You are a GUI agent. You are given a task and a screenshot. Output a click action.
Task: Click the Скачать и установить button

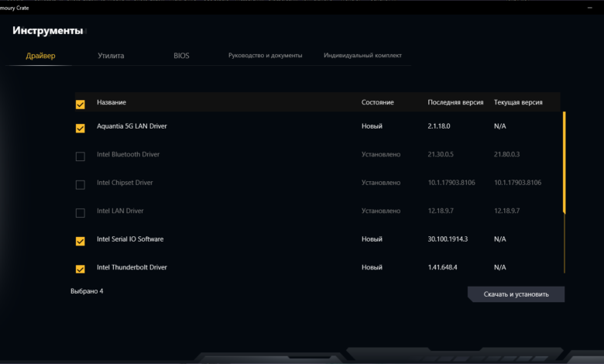(516, 294)
